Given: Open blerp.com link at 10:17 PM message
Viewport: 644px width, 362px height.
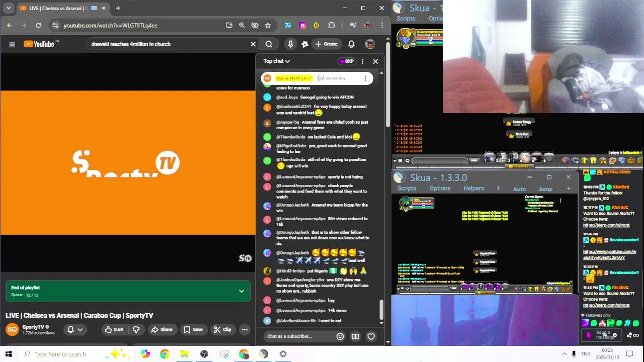Looking at the screenshot, I should [606, 225].
